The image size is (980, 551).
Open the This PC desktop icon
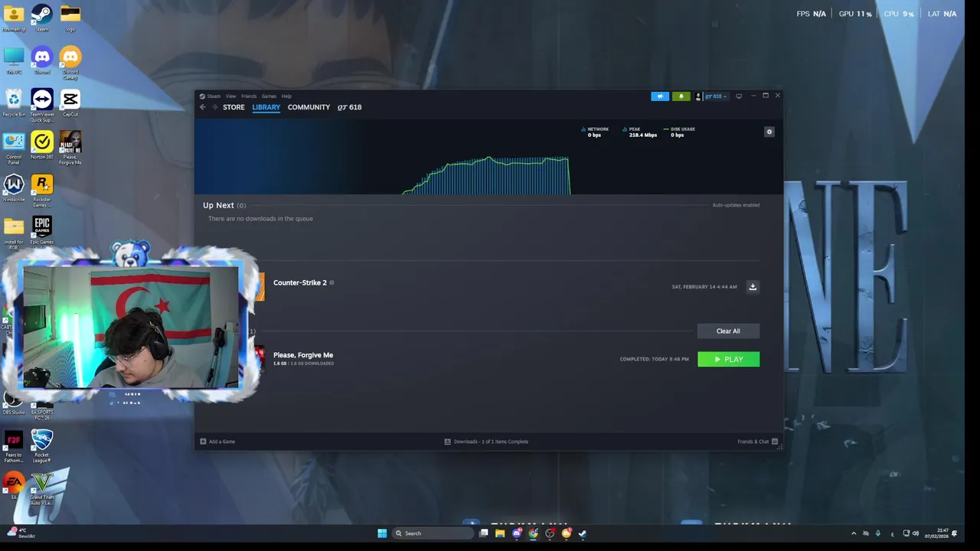14,60
